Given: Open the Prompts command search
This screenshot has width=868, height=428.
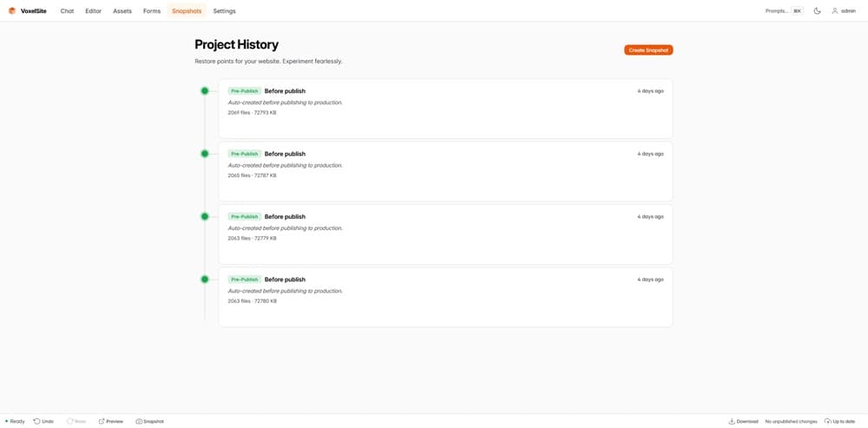Looking at the screenshot, I should point(783,11).
